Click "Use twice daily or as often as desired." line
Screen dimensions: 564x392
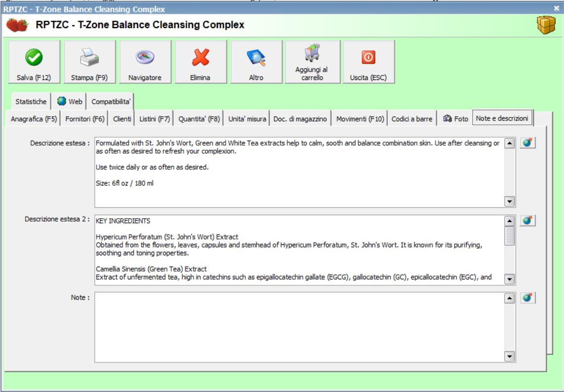pyautogui.click(x=152, y=167)
